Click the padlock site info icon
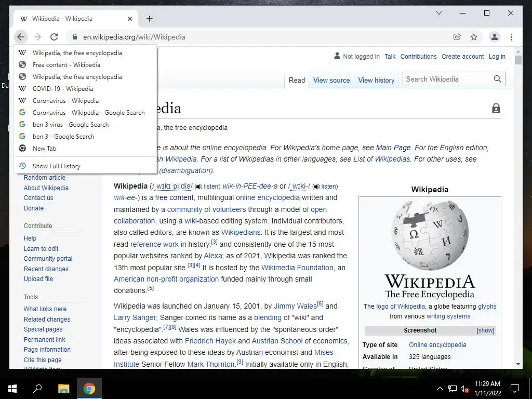 click(x=75, y=37)
